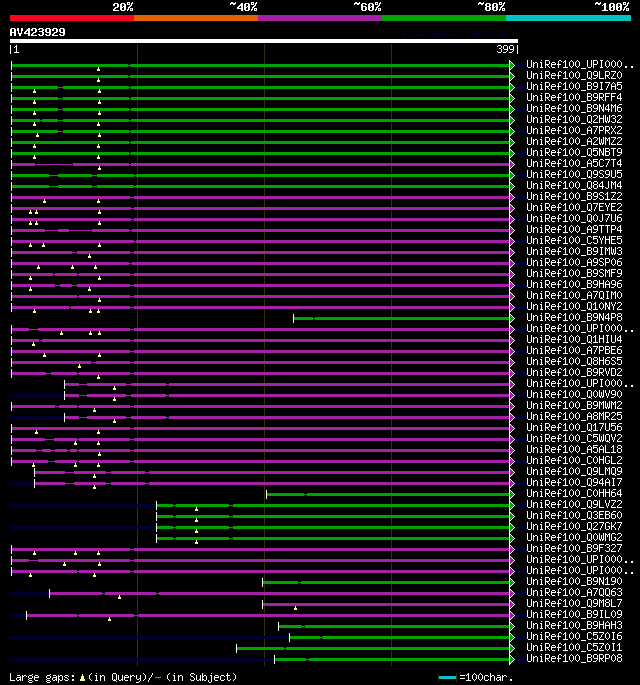640x685 pixels.
Task: Click the green ~80% identity legend bar
Action: pos(444,18)
